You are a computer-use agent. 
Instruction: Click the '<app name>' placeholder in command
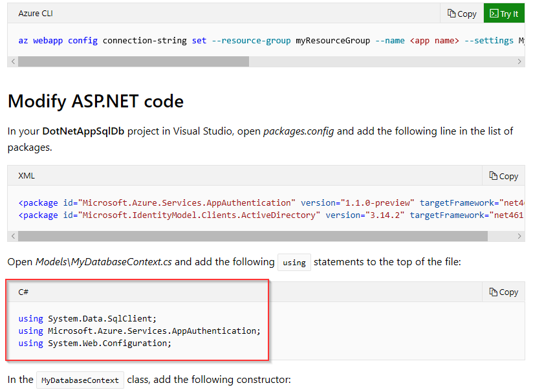point(435,41)
